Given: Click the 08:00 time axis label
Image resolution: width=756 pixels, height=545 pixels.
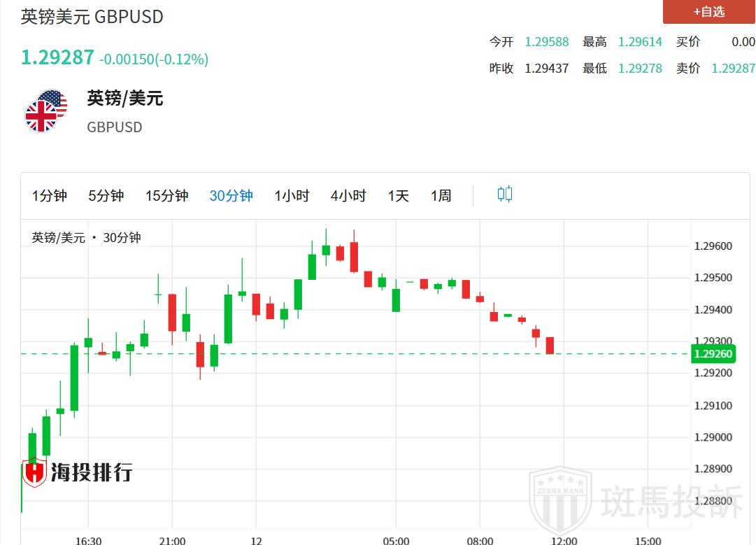Looking at the screenshot, I should tap(480, 540).
